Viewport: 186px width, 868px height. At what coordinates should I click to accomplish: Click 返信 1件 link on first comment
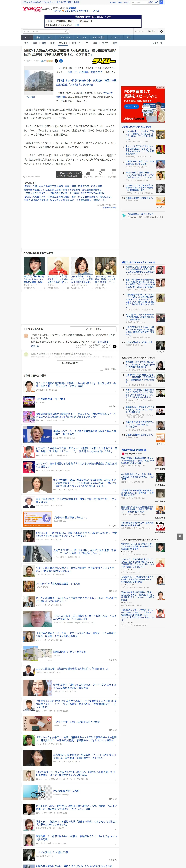click(x=34, y=346)
